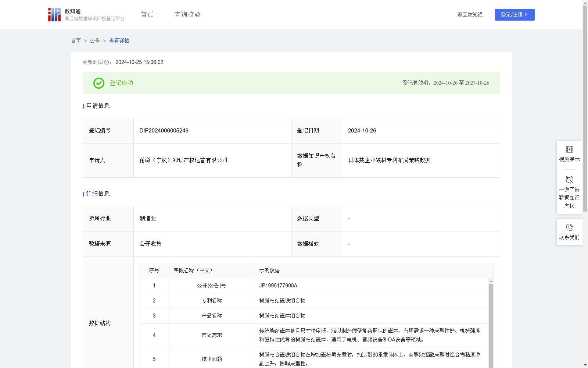Click help icon next to 更新时间

[107, 63]
